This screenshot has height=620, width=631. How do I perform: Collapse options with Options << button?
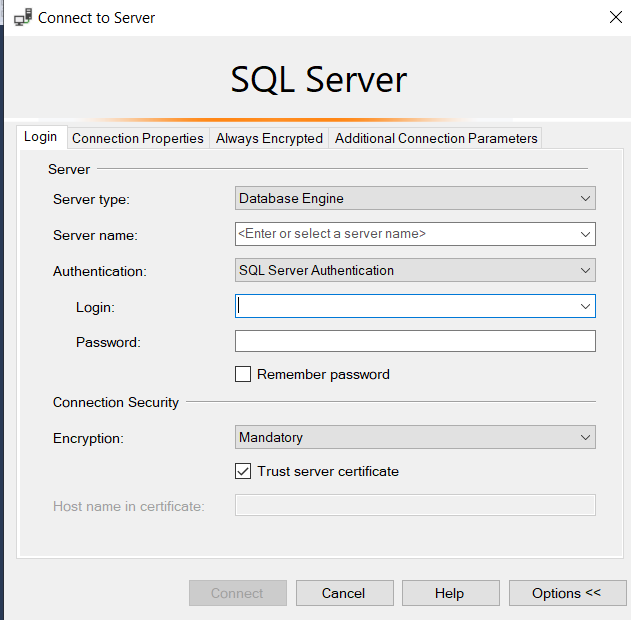567,593
